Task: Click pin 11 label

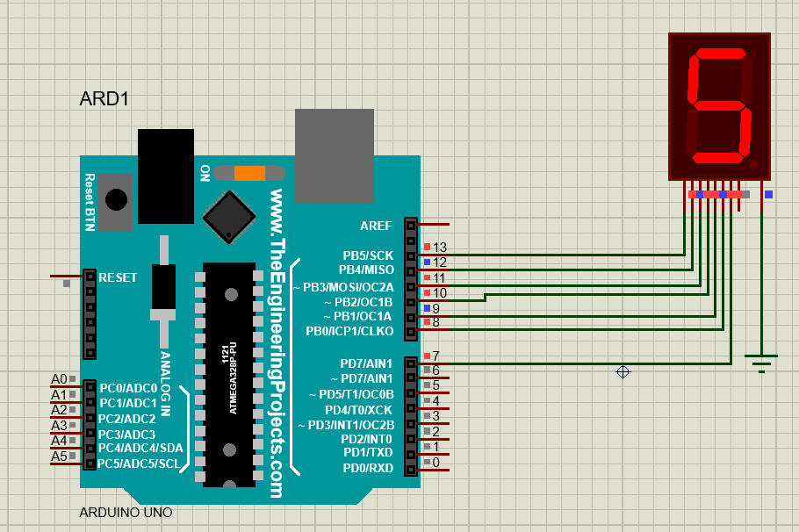Action: 439,277
